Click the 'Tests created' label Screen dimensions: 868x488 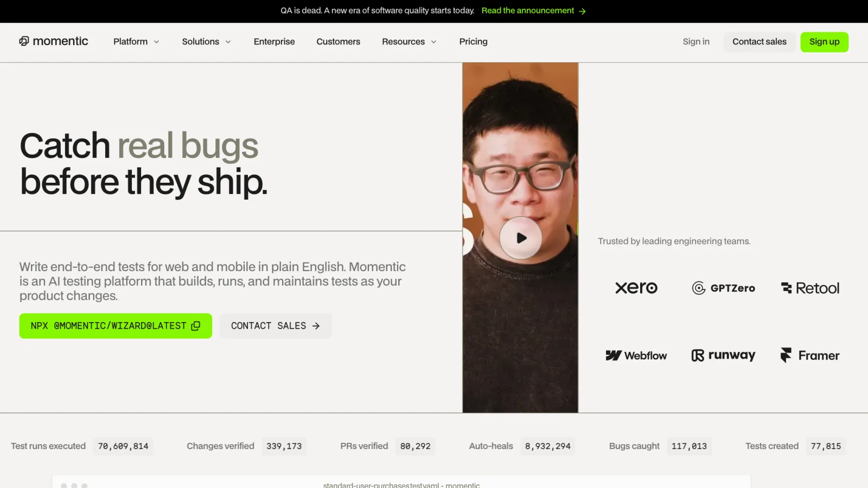(772, 446)
